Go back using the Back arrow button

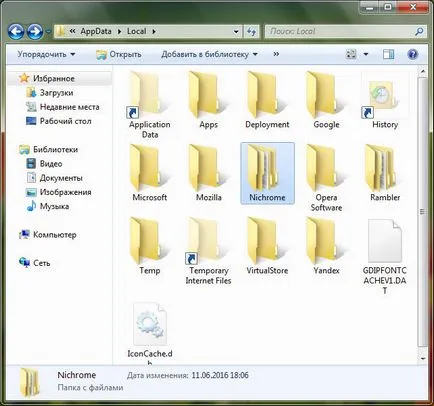(16, 32)
